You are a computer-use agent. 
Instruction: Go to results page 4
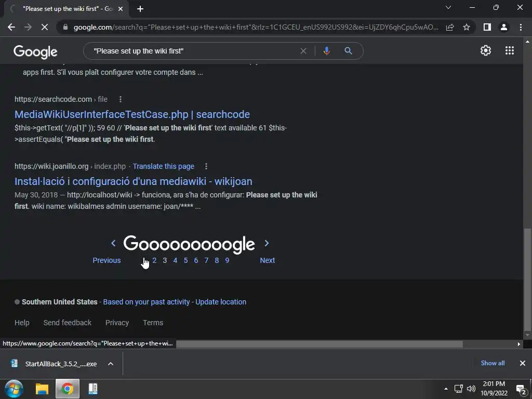175,260
